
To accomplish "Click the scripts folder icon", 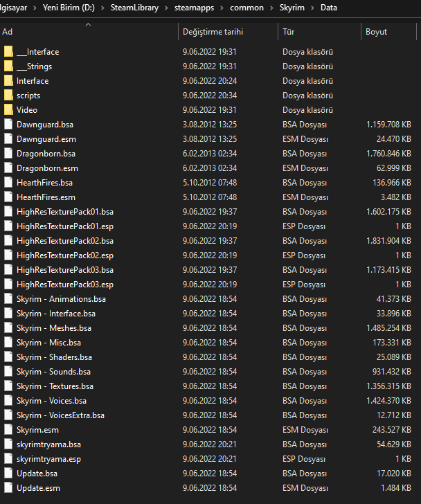I will click(x=8, y=95).
